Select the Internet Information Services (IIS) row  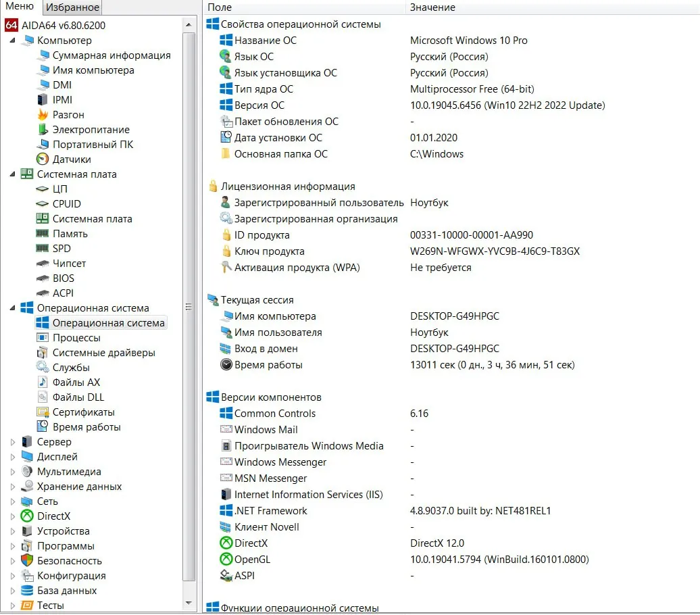tap(452, 495)
